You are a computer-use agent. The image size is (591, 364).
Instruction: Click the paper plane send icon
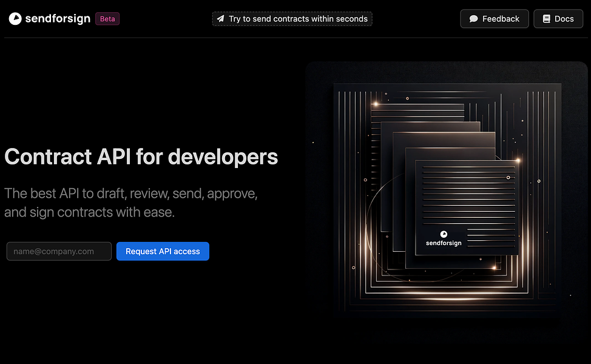pyautogui.click(x=220, y=18)
